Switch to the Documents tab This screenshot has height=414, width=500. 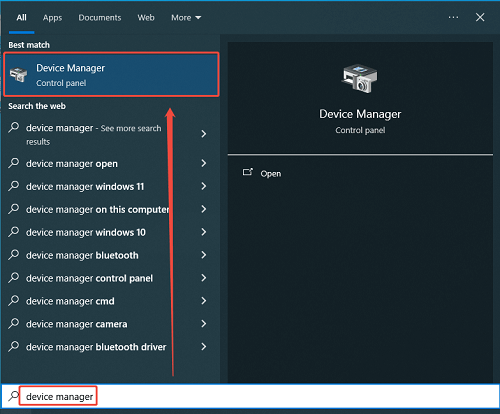(x=100, y=18)
